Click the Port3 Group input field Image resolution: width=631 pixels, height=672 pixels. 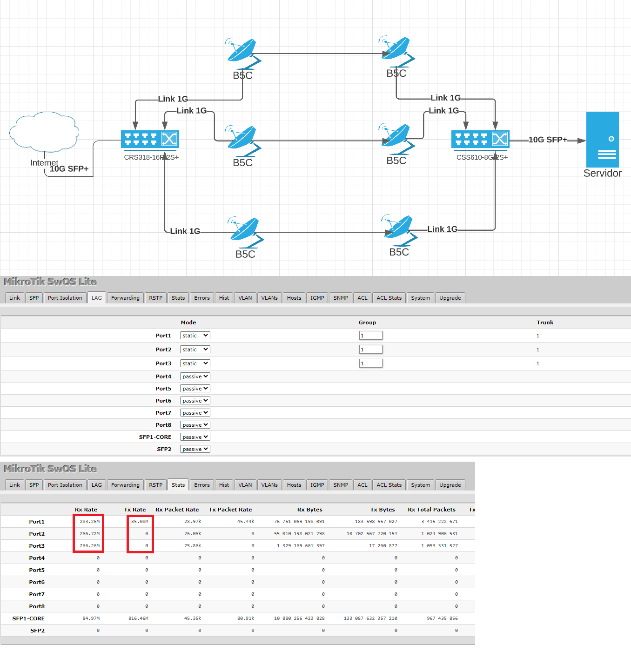pyautogui.click(x=371, y=363)
